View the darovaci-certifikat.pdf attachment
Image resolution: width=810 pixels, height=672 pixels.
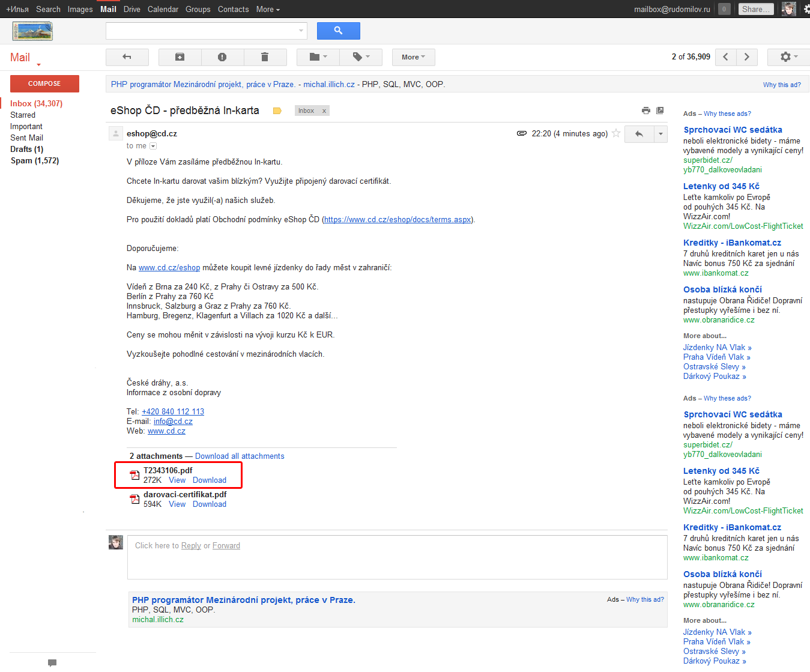tap(177, 504)
